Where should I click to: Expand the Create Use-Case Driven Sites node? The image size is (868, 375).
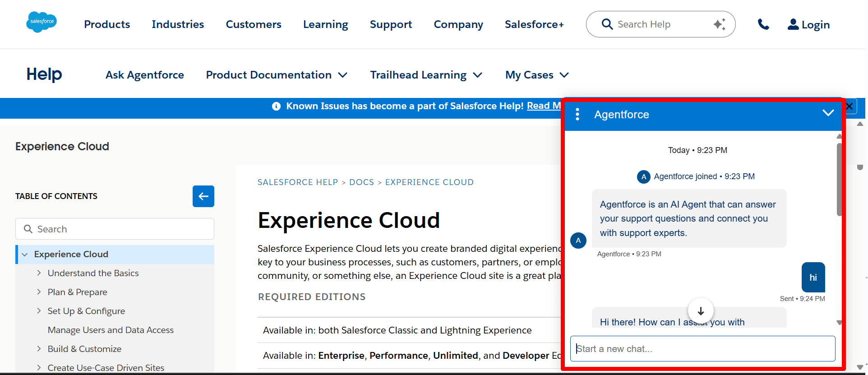tap(39, 368)
